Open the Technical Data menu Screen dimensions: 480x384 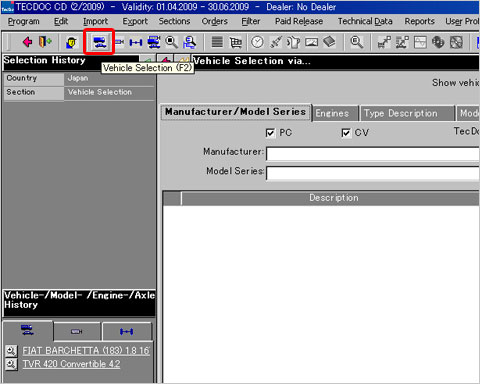[x=365, y=21]
